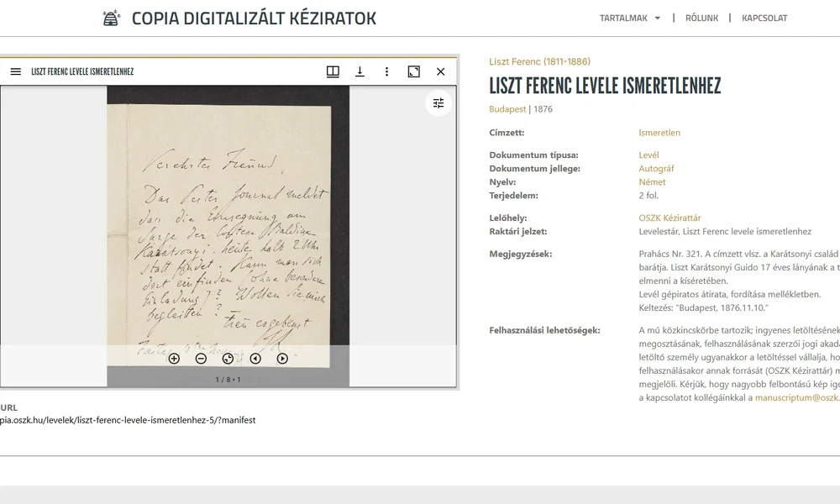Open the viewer sidebar hamburger menu
The image size is (840, 504).
point(15,71)
